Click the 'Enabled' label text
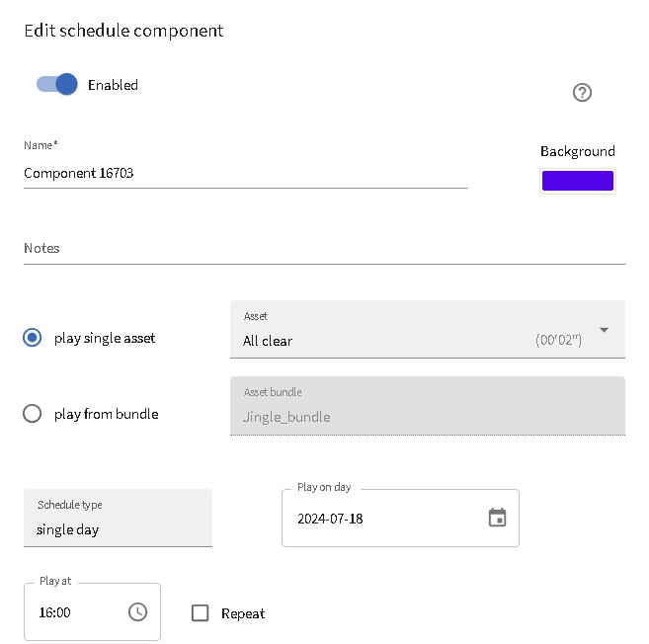This screenshot has width=649, height=644. 113,85
